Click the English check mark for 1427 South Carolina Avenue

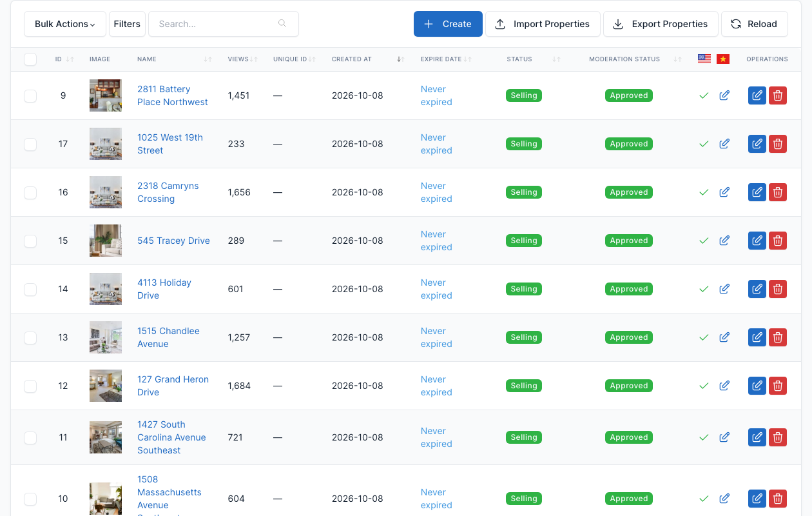point(704,437)
